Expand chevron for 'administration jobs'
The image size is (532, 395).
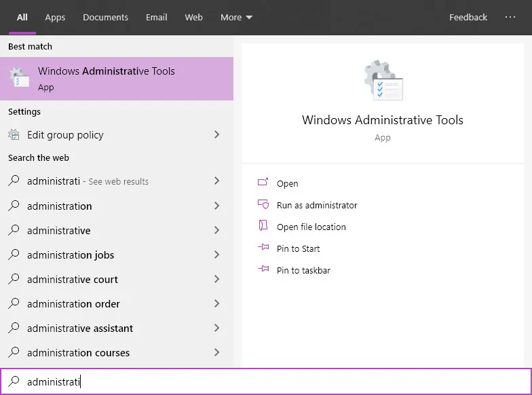[217, 255]
